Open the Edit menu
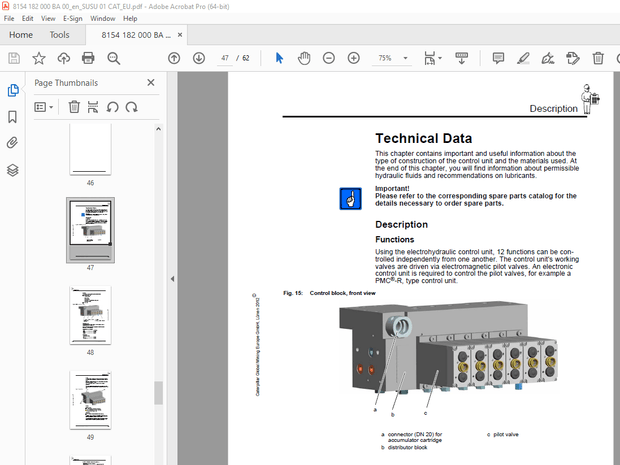 27,19
